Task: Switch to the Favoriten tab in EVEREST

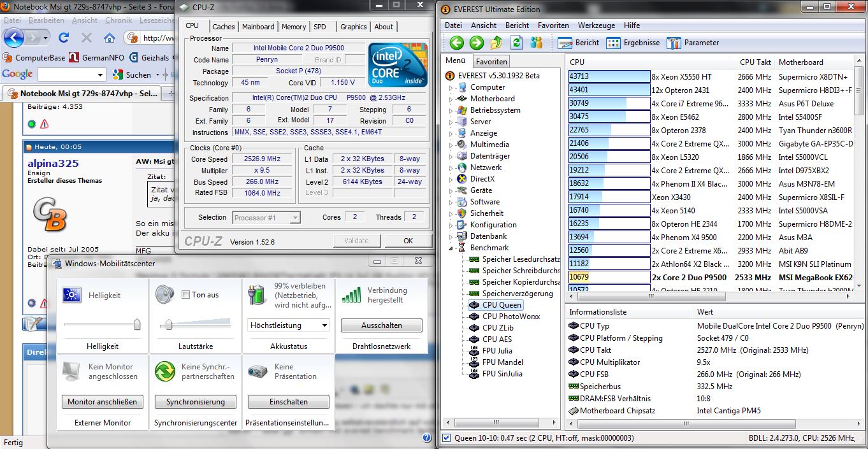Action: pyautogui.click(x=491, y=62)
